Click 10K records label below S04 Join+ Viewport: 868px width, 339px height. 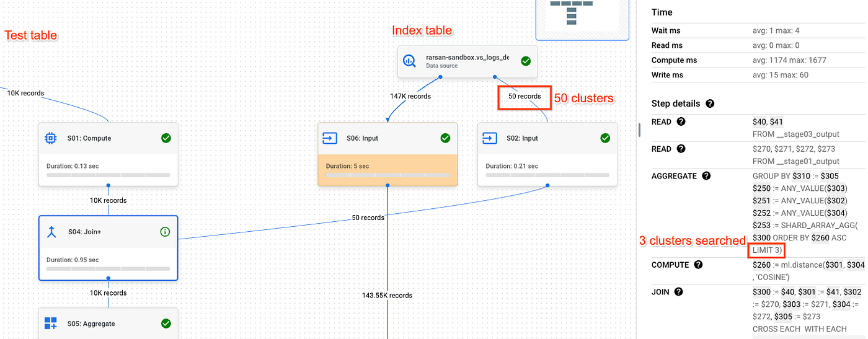click(x=108, y=293)
